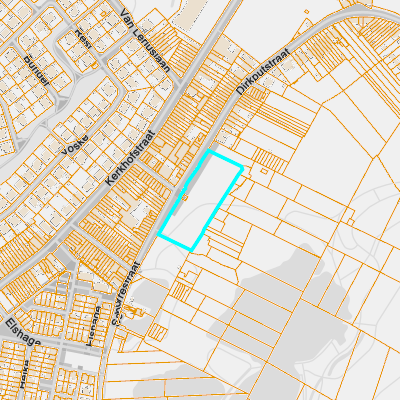
Task: Click the Kest street label
Action: (83, 39)
